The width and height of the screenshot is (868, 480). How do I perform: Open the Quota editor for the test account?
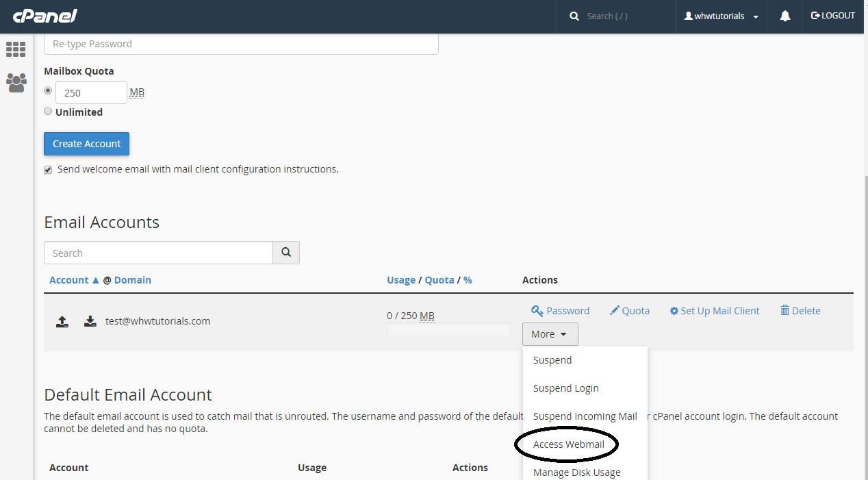(629, 310)
